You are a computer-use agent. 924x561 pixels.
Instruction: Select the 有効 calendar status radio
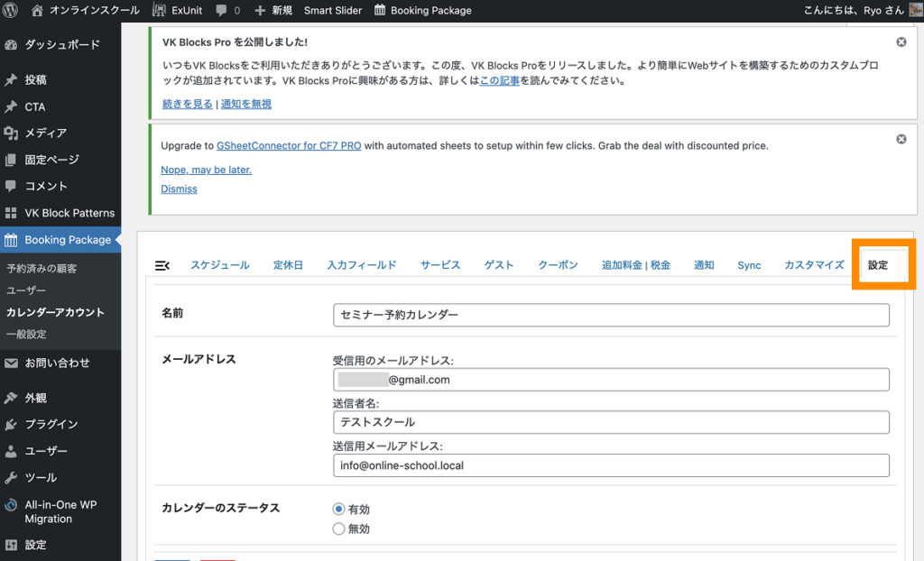click(339, 509)
